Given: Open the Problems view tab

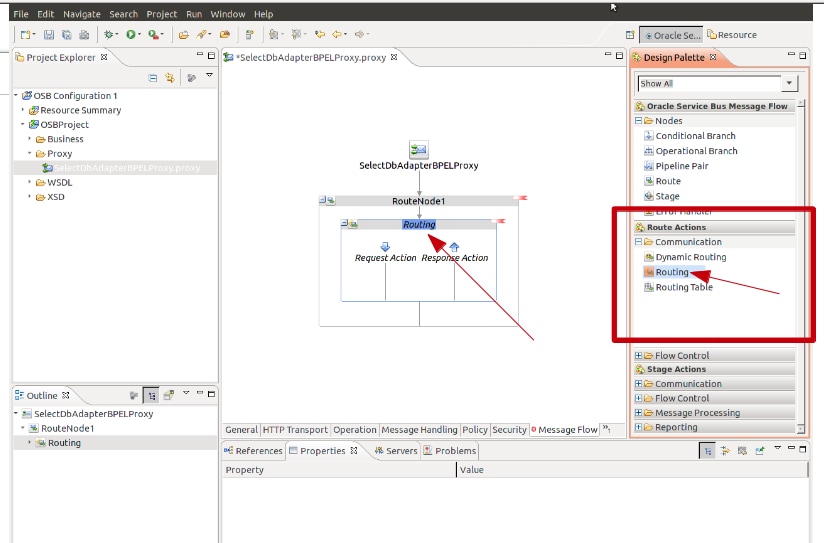Looking at the screenshot, I should pos(450,451).
